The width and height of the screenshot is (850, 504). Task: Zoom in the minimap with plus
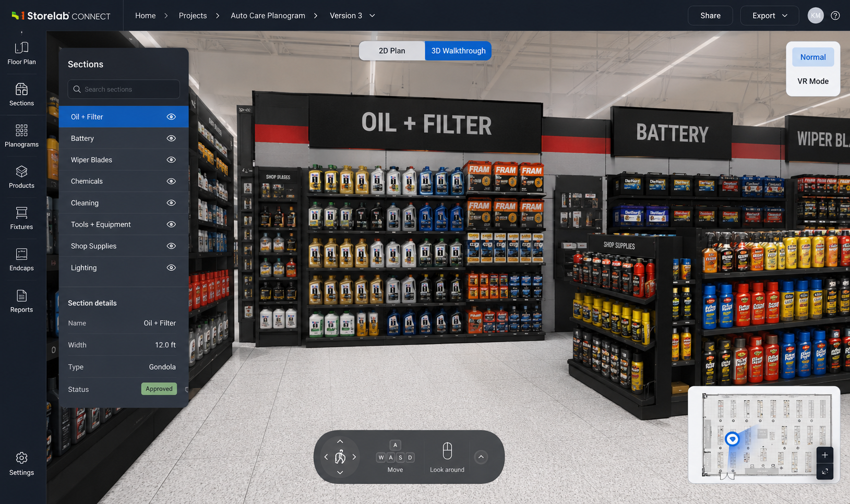825,455
